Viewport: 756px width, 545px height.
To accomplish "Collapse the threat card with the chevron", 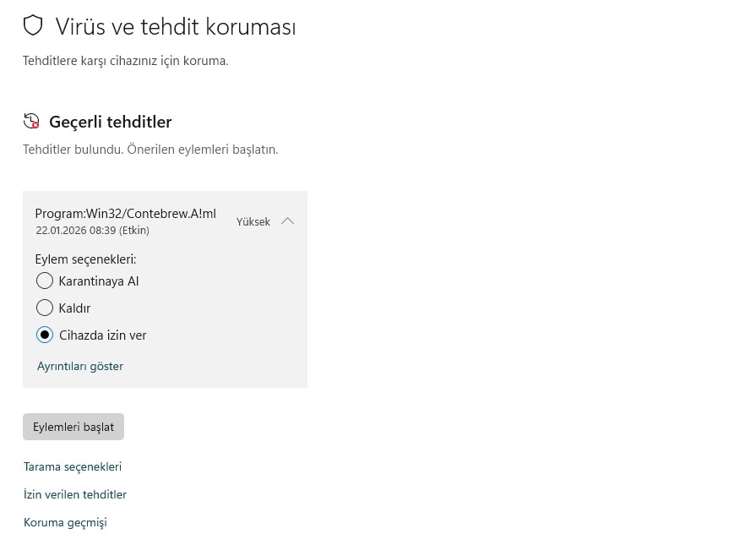I will [287, 221].
